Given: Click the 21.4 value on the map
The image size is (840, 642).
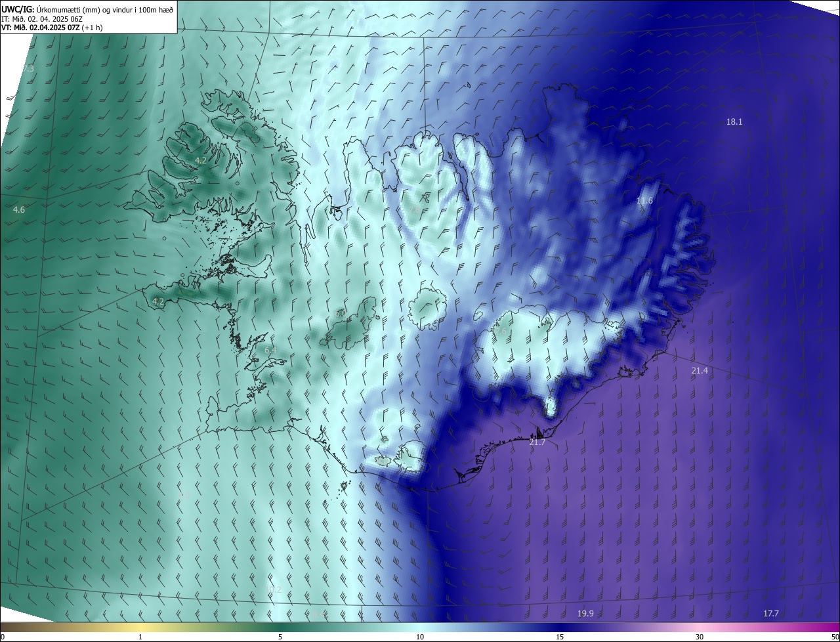Looking at the screenshot, I should (x=700, y=371).
